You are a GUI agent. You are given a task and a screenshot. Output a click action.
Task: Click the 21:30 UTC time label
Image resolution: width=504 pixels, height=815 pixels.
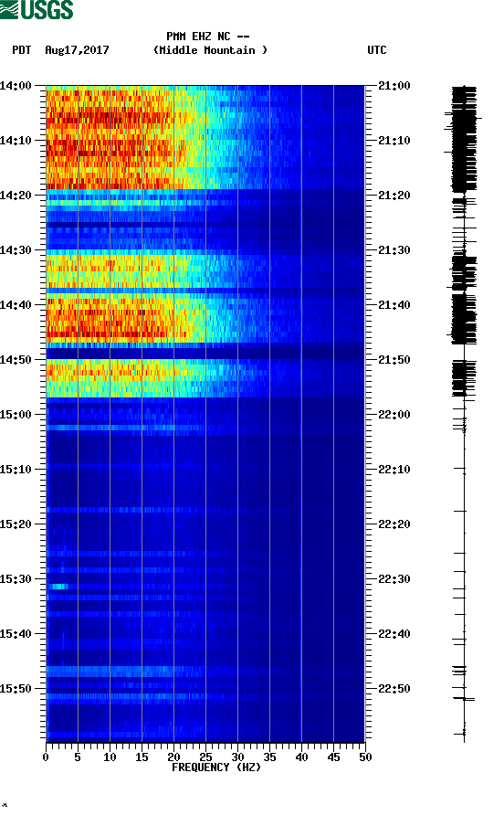394,250
